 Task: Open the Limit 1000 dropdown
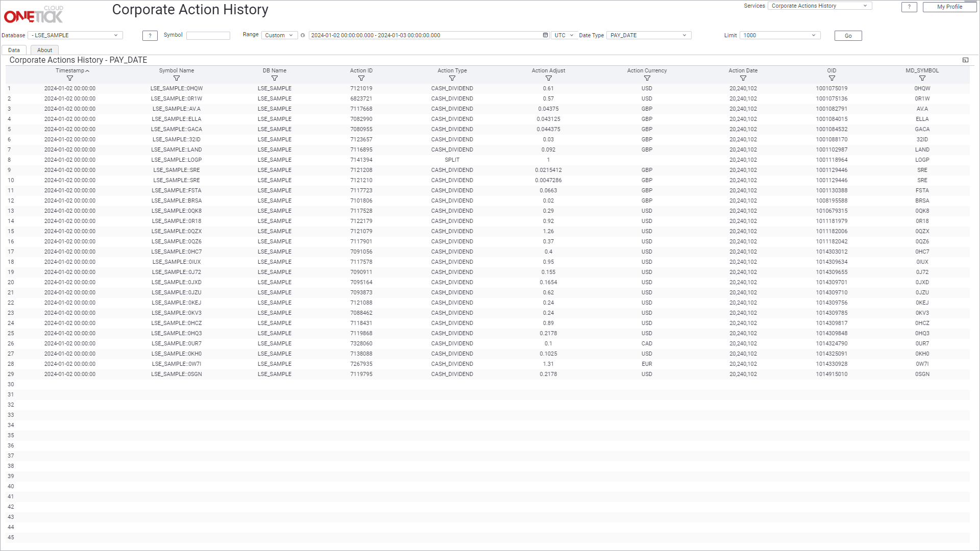[x=779, y=35]
